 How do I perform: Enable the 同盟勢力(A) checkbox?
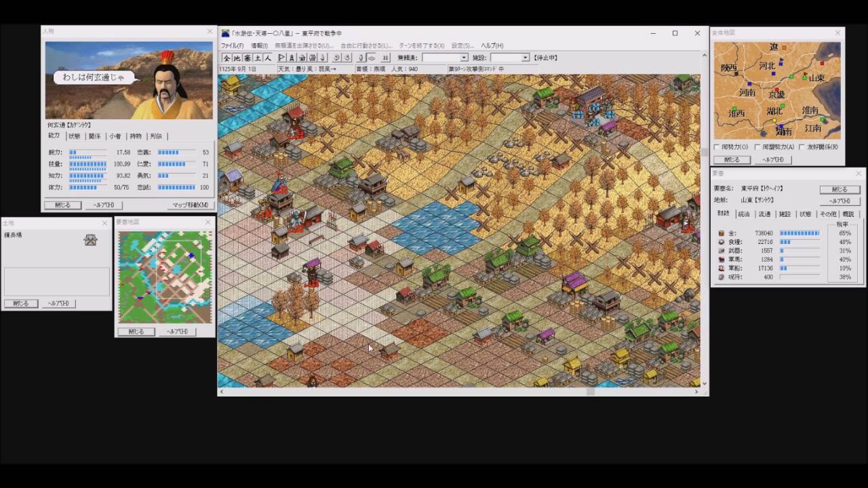point(757,147)
